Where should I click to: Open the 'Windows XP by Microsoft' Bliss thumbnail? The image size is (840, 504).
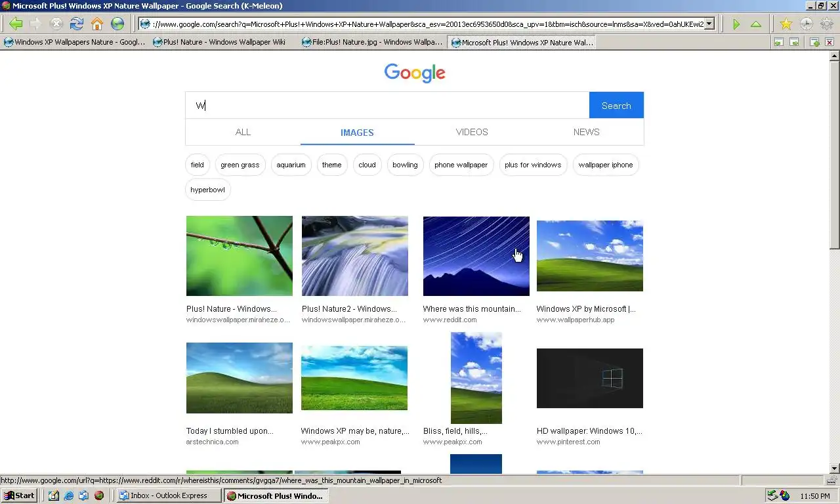[590, 256]
